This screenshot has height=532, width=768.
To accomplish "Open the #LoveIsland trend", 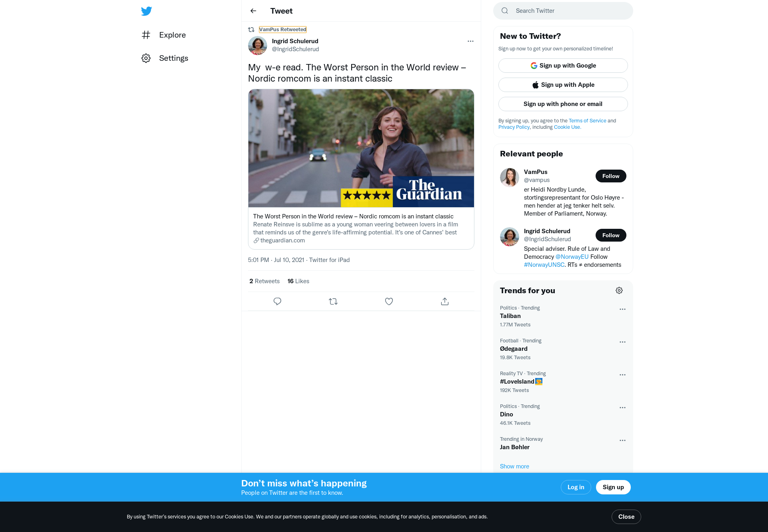I will 563,382.
